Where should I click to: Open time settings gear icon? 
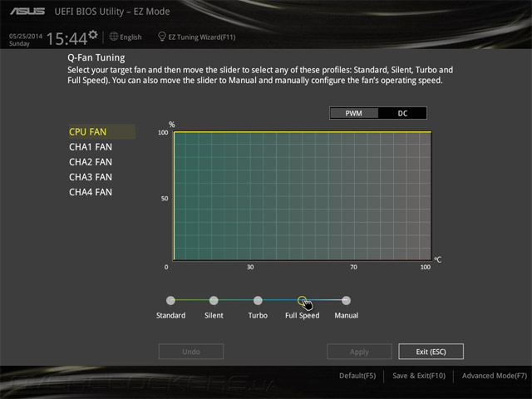tap(93, 35)
